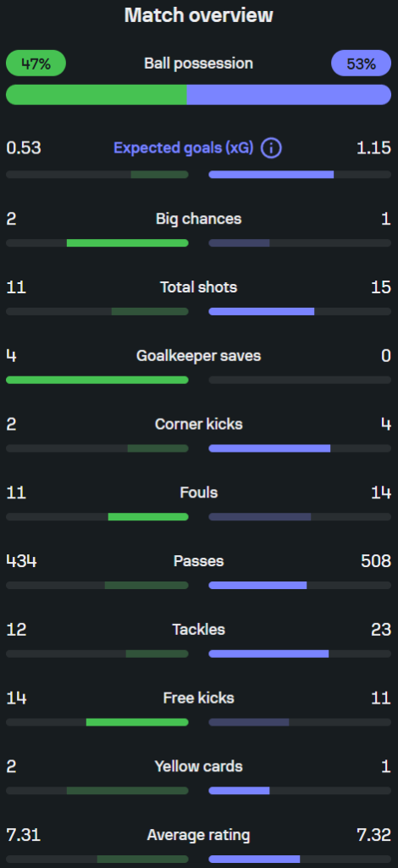Click the Free kicks label
The image size is (398, 868).
click(x=198, y=698)
